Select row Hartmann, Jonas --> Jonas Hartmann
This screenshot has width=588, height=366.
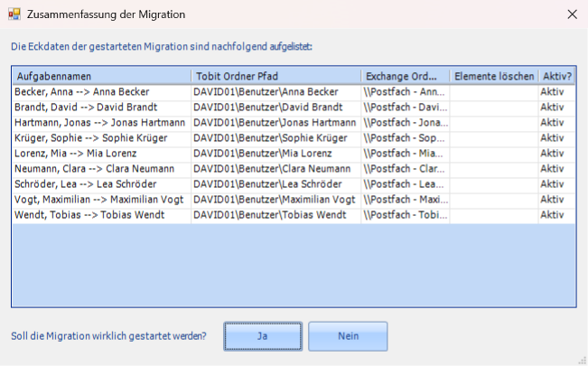pos(294,123)
